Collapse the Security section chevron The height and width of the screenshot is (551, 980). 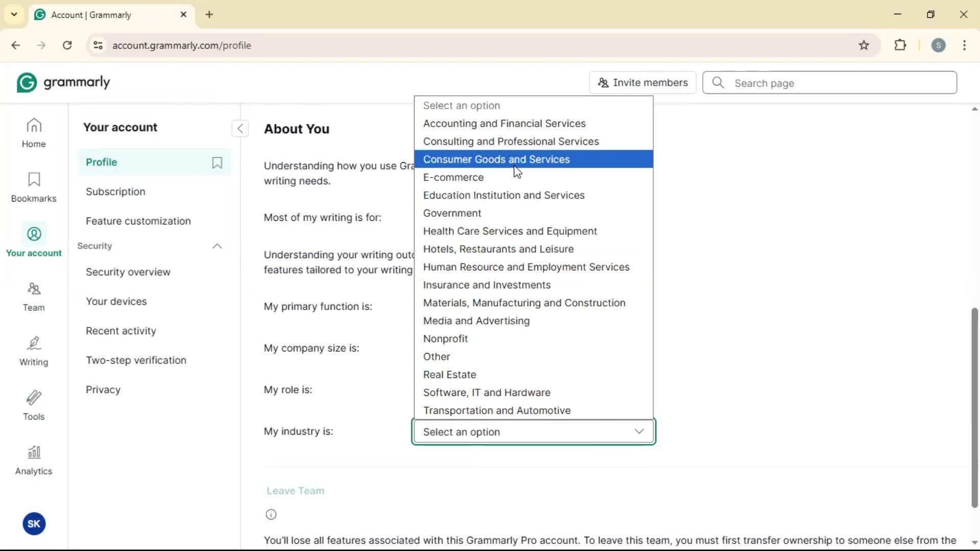pyautogui.click(x=217, y=246)
